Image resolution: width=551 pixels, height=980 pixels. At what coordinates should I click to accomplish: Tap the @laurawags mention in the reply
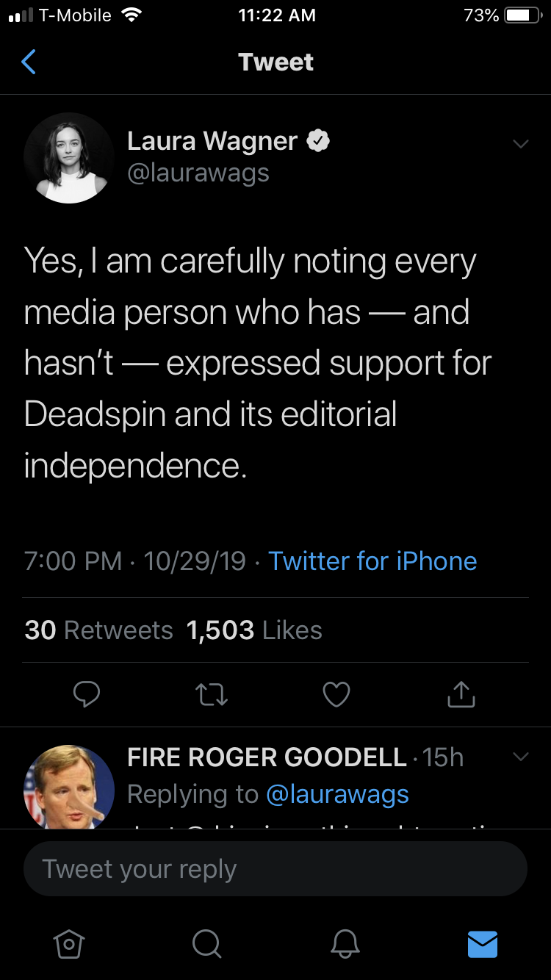pos(336,794)
